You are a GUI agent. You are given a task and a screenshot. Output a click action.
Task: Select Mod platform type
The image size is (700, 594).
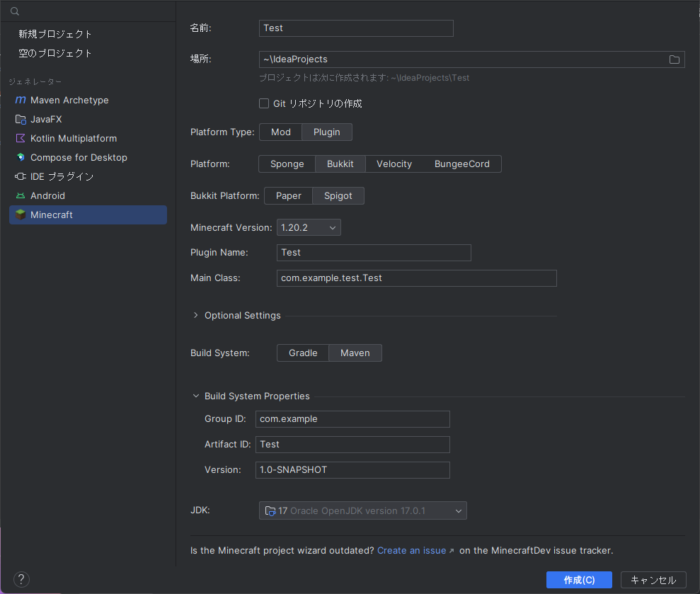click(x=281, y=132)
